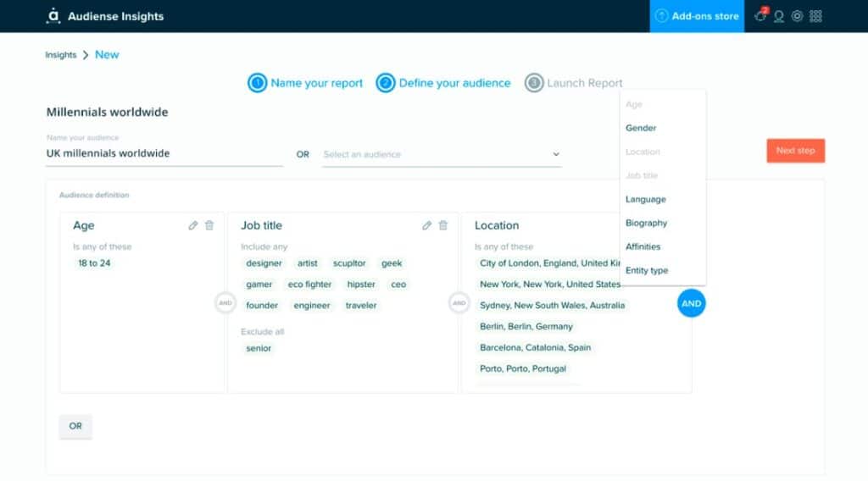Click the step 2 circle icon
The height and width of the screenshot is (481, 868).
pos(386,83)
